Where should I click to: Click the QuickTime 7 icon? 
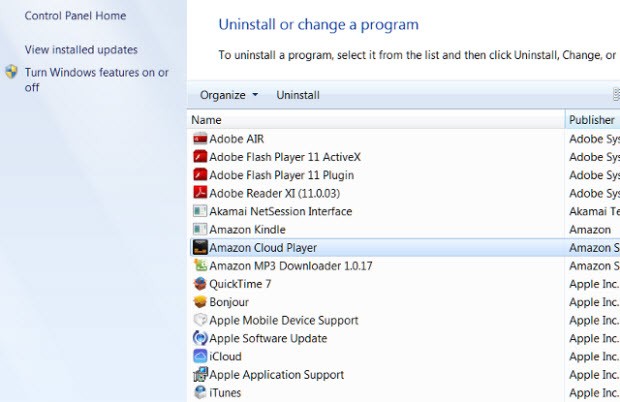click(200, 283)
